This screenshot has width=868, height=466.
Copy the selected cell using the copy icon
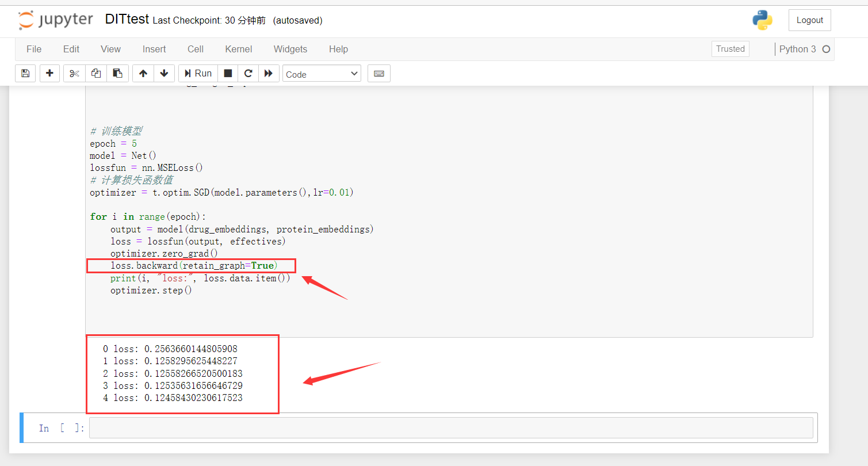(96, 73)
